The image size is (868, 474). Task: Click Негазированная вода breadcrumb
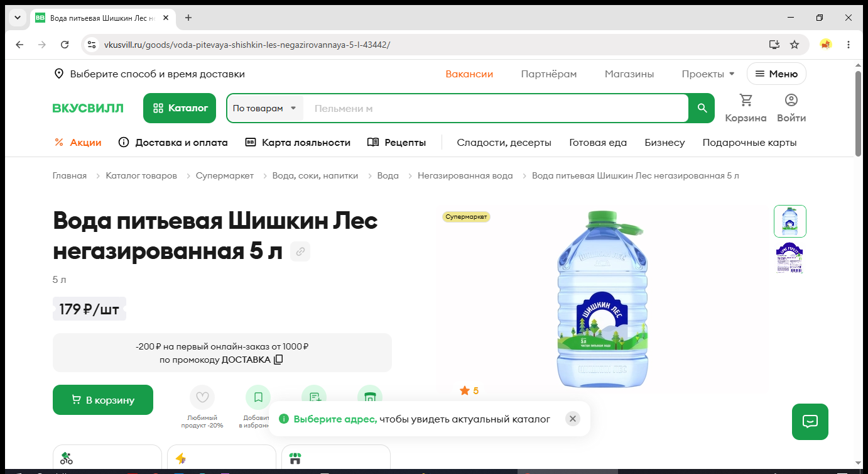[465, 175]
